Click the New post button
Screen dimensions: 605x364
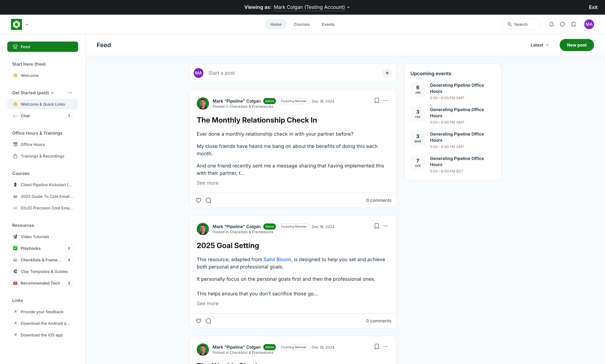point(577,45)
